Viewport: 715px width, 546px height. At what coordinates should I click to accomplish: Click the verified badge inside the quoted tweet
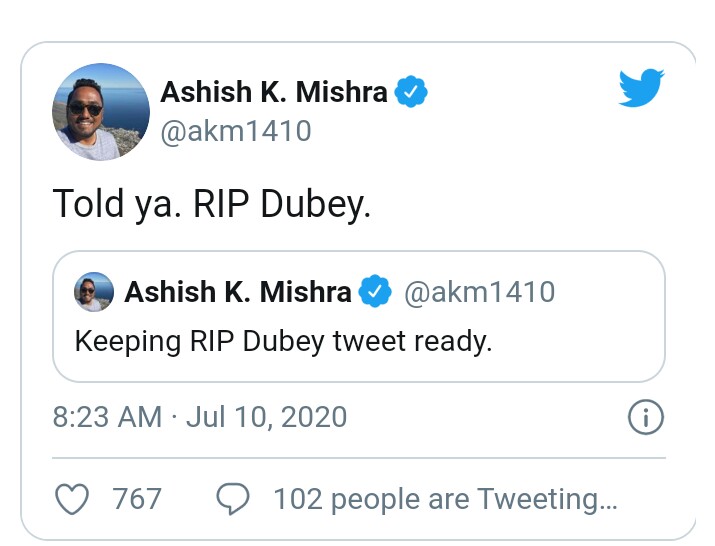pos(375,292)
